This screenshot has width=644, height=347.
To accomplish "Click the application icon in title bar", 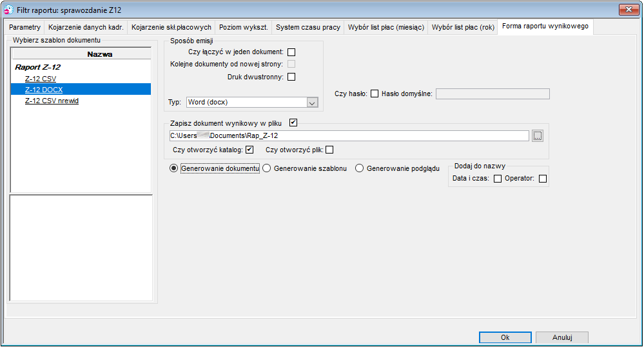I will [8, 10].
